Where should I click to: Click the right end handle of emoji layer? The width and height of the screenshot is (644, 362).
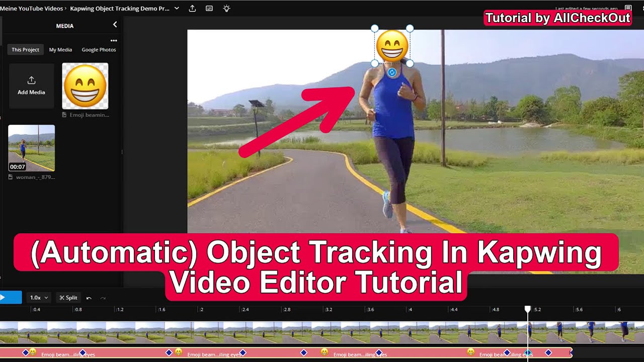[571, 352]
